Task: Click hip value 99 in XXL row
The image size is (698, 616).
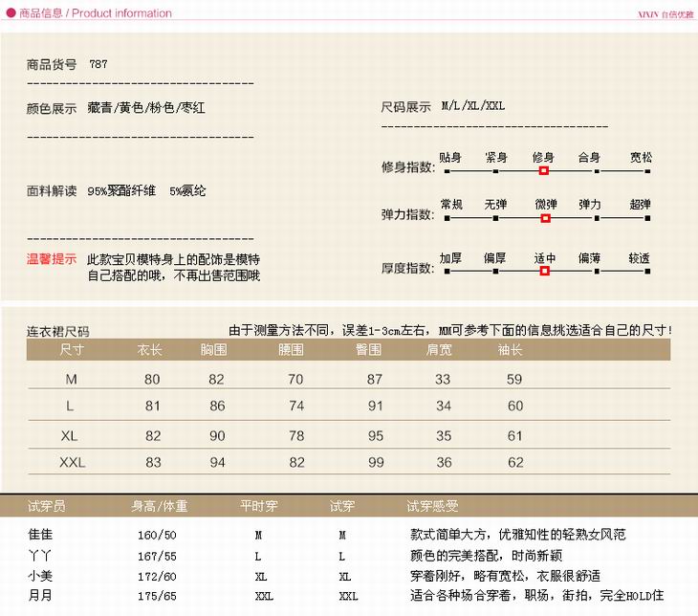Action: [x=376, y=462]
